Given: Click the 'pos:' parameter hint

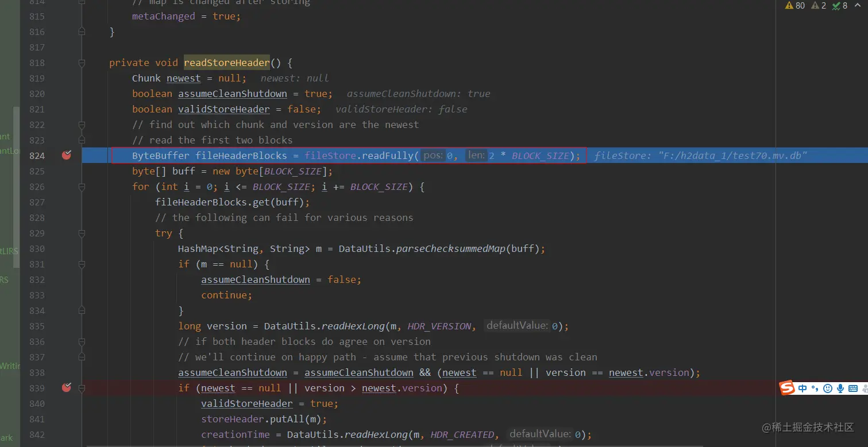Looking at the screenshot, I should [x=433, y=156].
